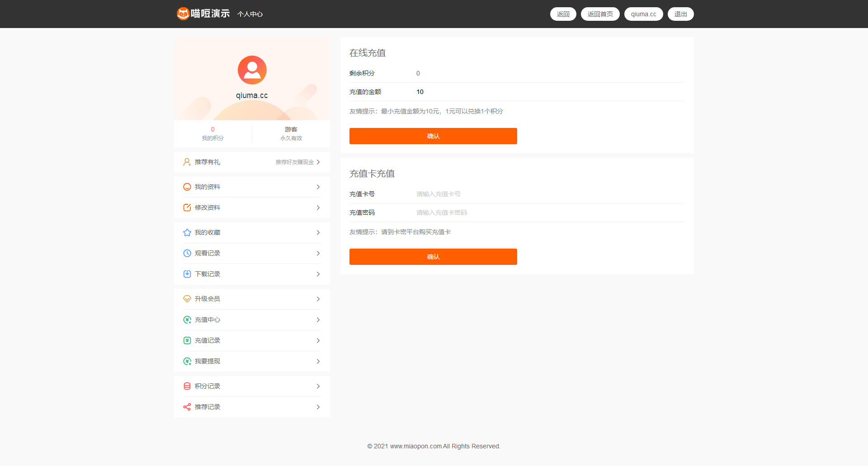Click the clock icon beside 观看记录

click(187, 254)
